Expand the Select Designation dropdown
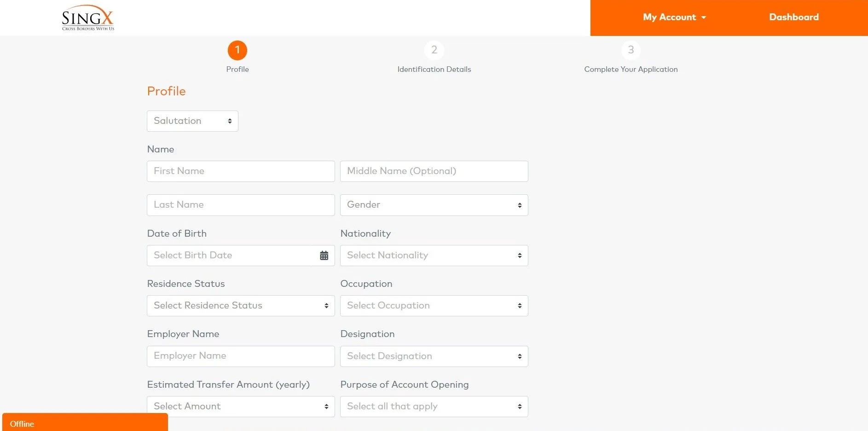 tap(434, 356)
